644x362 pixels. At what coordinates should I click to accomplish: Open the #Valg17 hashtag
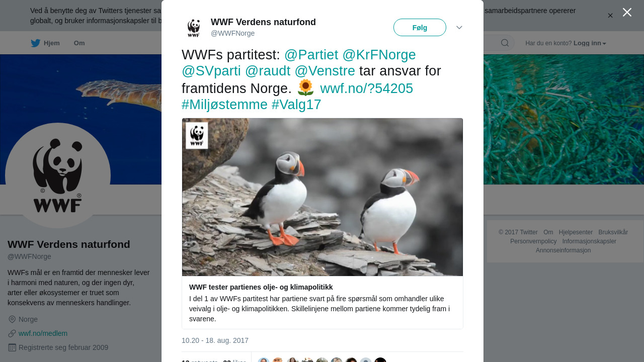tap(296, 105)
